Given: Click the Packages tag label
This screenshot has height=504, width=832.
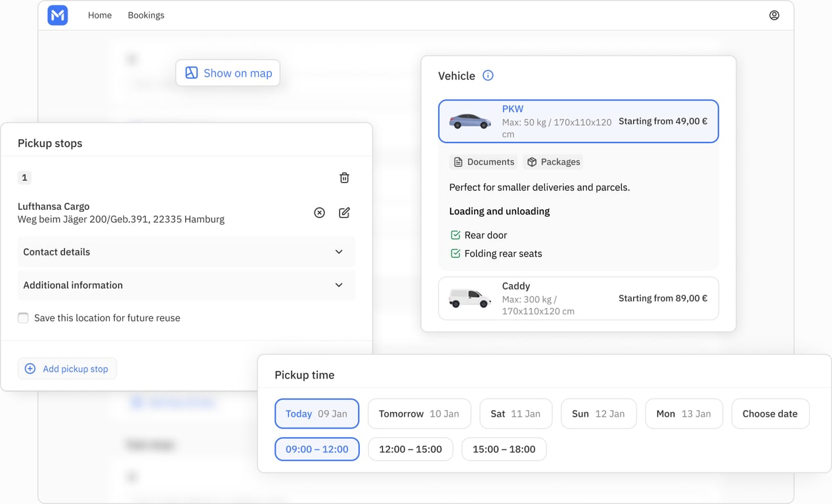Looking at the screenshot, I should pos(560,162).
